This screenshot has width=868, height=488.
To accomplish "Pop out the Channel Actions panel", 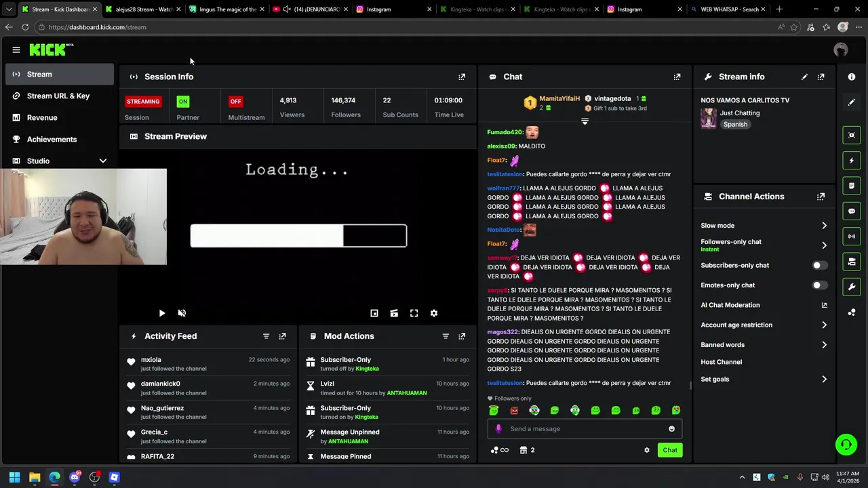I will 821,197.
